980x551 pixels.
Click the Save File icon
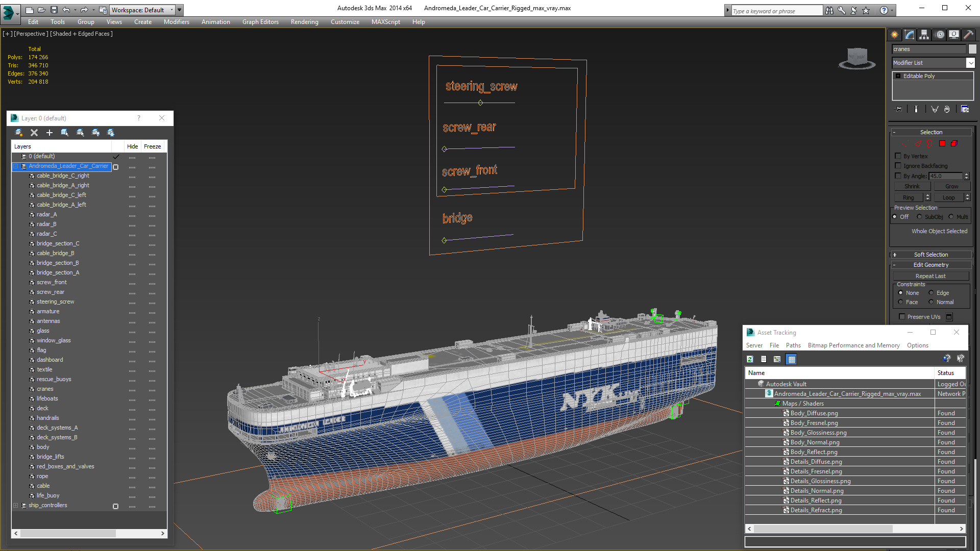pyautogui.click(x=54, y=10)
